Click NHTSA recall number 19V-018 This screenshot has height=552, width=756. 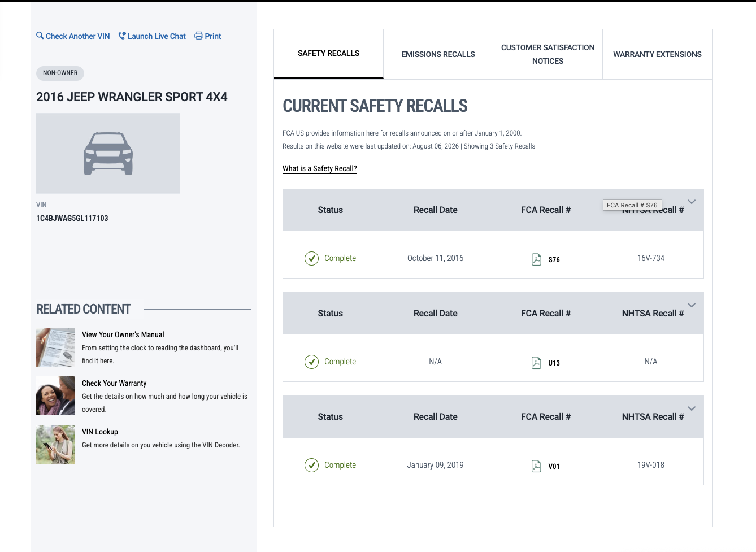[x=651, y=465]
